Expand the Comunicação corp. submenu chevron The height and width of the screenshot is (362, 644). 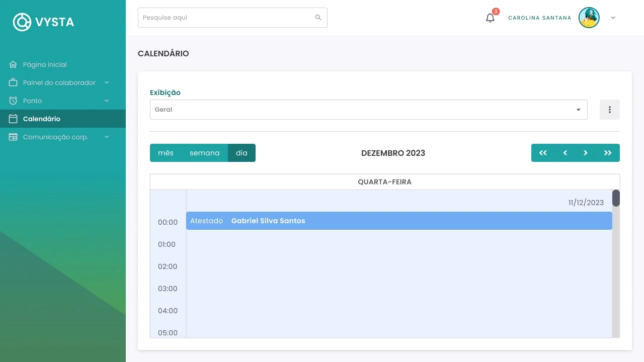tap(107, 137)
